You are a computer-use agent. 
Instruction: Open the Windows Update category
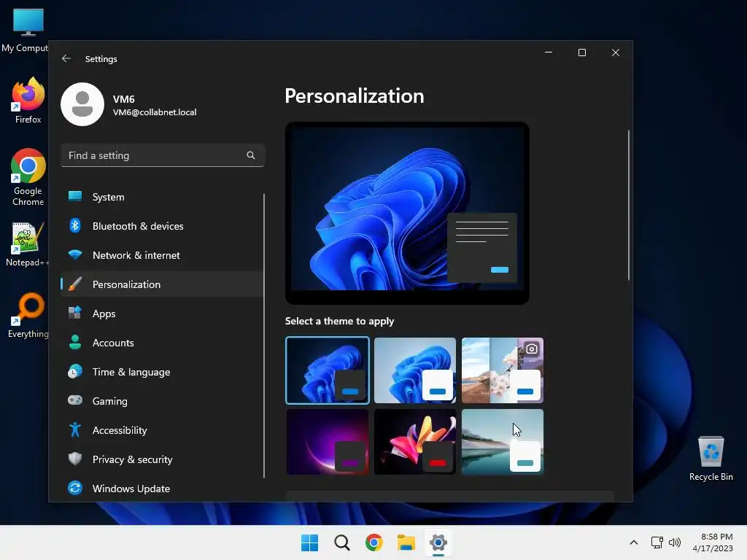[x=162, y=489]
